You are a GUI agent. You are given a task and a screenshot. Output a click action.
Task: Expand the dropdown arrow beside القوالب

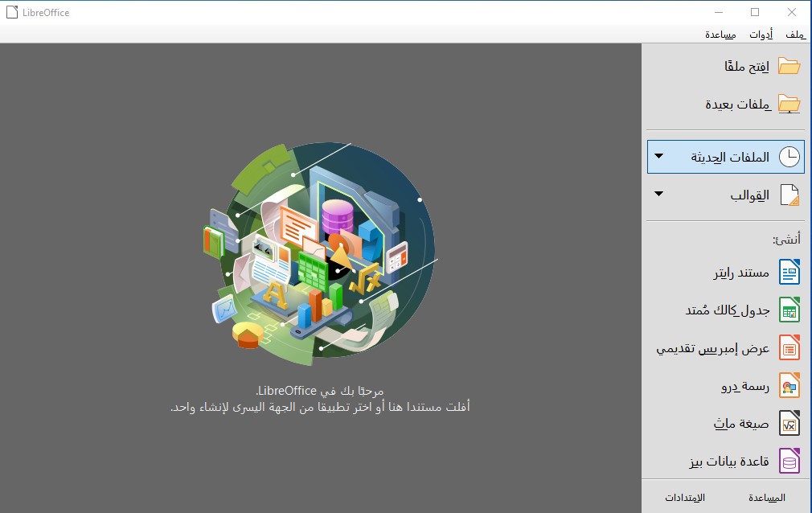[x=658, y=194]
